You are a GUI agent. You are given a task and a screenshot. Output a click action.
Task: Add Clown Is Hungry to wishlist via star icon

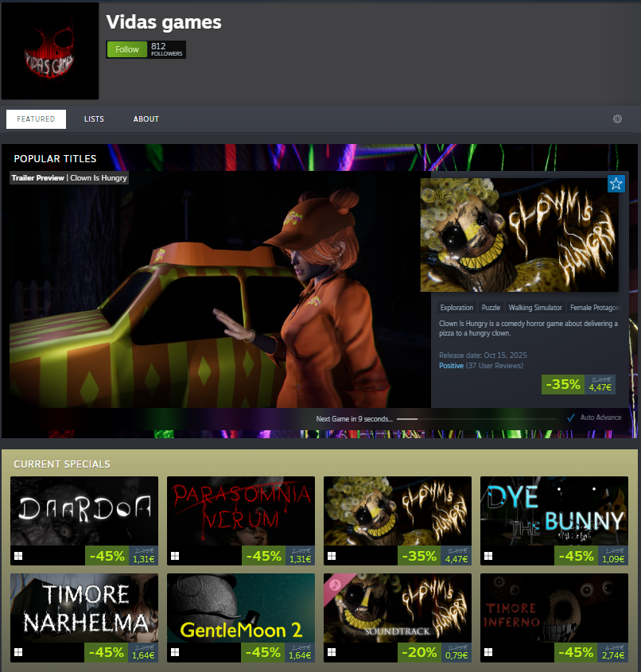tap(616, 184)
